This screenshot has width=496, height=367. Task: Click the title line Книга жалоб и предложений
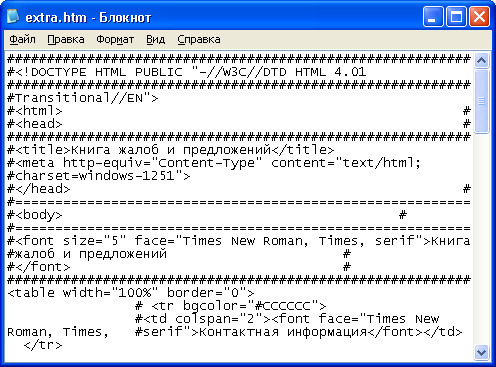(x=170, y=150)
